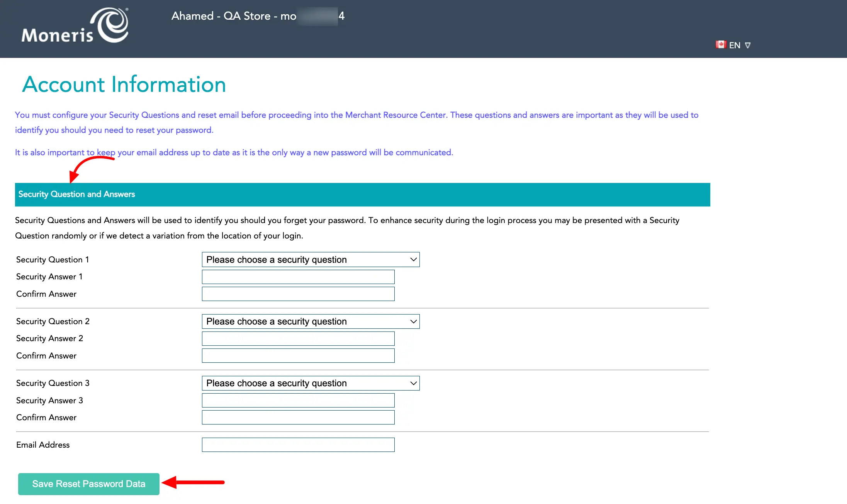Click the Canadian flag icon
The height and width of the screenshot is (504, 847).
(721, 45)
